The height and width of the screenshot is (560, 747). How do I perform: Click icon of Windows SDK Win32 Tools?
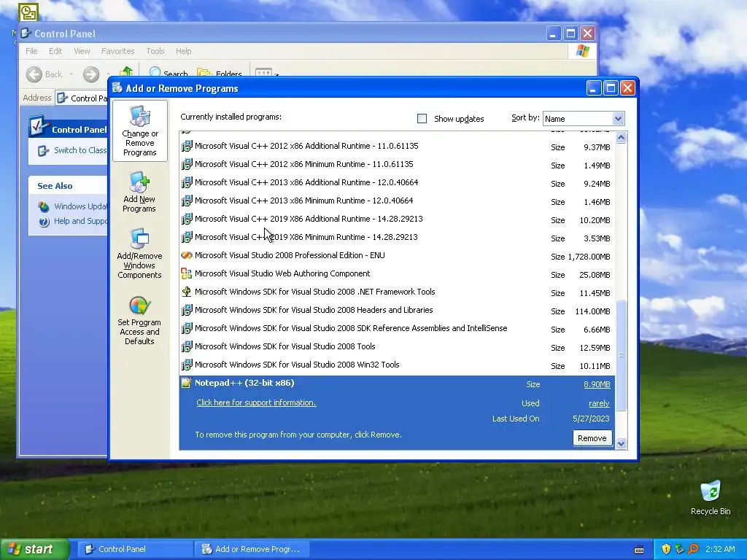pyautogui.click(x=186, y=365)
